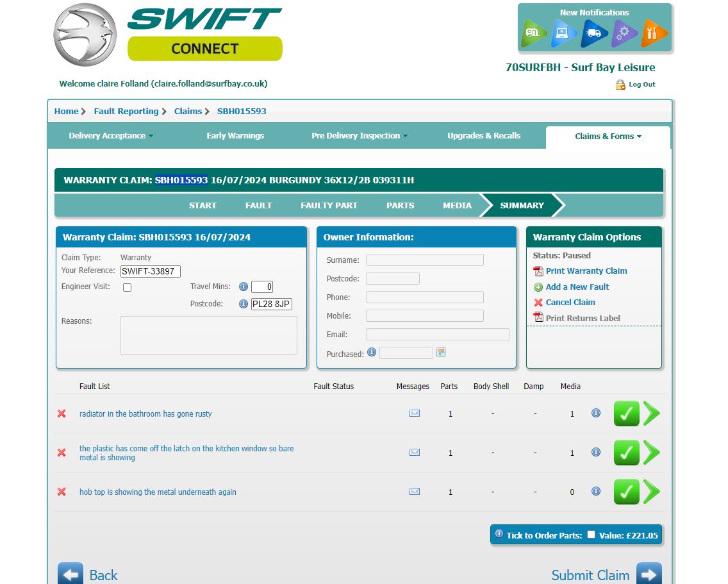Click the purple gears notification icon
Image resolution: width=728 pixels, height=584 pixels.
[624, 33]
